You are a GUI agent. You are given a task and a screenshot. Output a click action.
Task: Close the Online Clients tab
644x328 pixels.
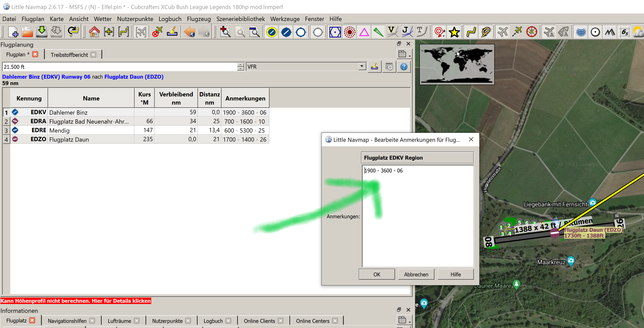[x=281, y=321]
